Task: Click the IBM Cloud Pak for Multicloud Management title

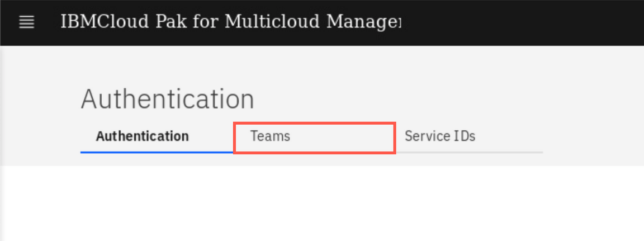Action: click(230, 22)
